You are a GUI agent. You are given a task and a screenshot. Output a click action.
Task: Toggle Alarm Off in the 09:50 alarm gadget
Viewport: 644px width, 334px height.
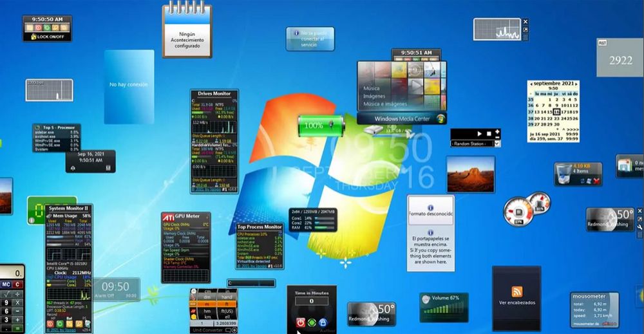104,295
